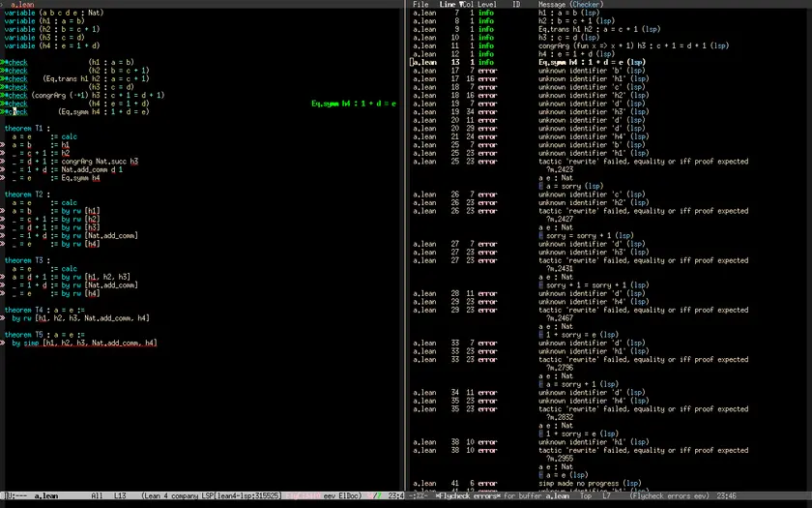Open info entry 'congrArg (fun x => x + 1) h3'
The width and height of the screenshot is (812, 508).
click(x=633, y=45)
